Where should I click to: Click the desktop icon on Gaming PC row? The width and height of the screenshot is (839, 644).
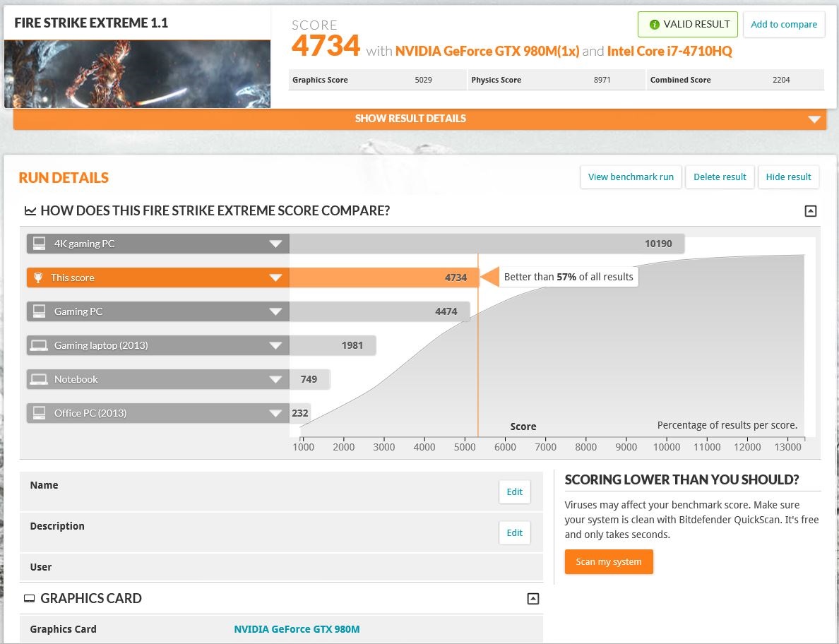click(39, 311)
